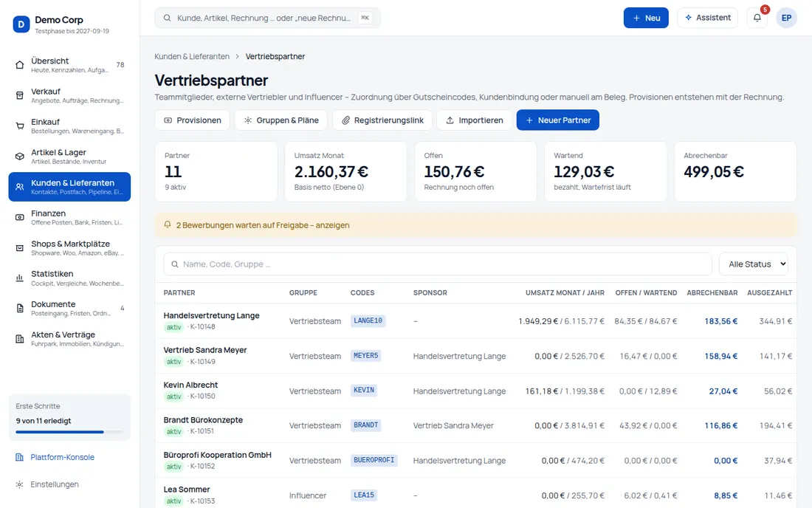
Task: Open the EP user avatar menu
Action: [x=786, y=18]
